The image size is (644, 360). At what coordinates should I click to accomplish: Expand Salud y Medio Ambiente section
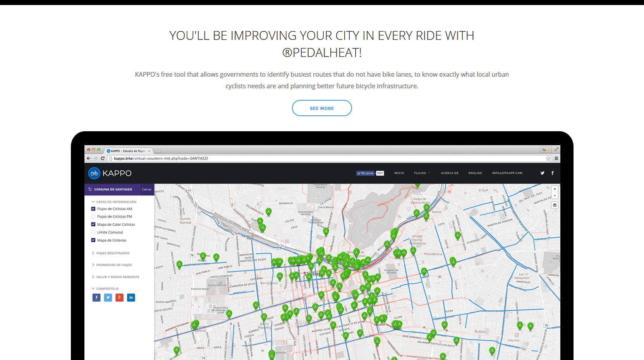coord(115,277)
